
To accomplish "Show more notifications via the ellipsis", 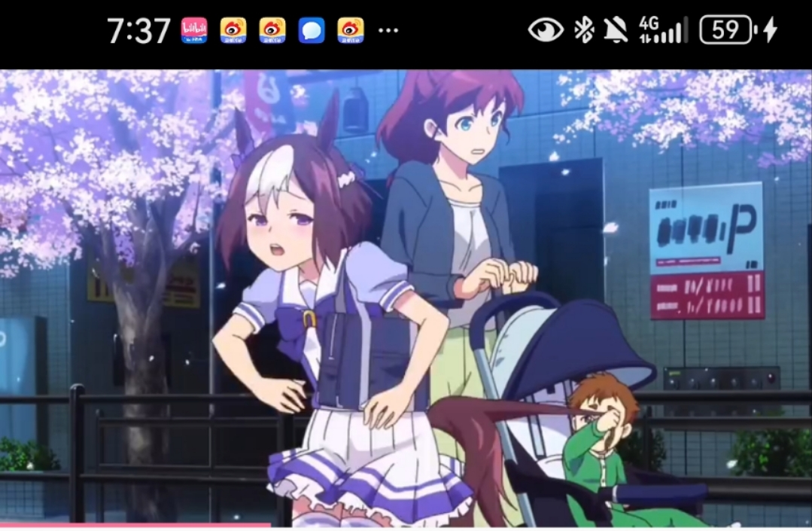I will [388, 31].
